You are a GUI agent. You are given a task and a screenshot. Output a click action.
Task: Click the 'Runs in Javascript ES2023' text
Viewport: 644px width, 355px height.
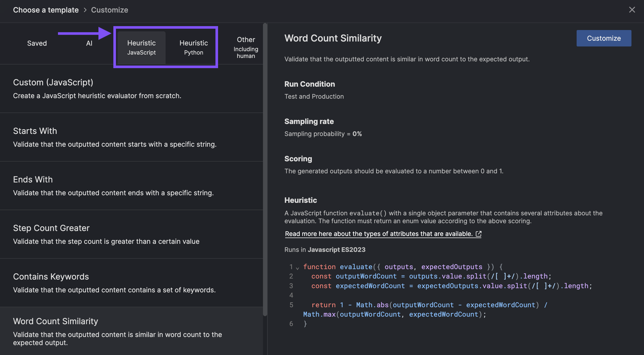tap(325, 250)
